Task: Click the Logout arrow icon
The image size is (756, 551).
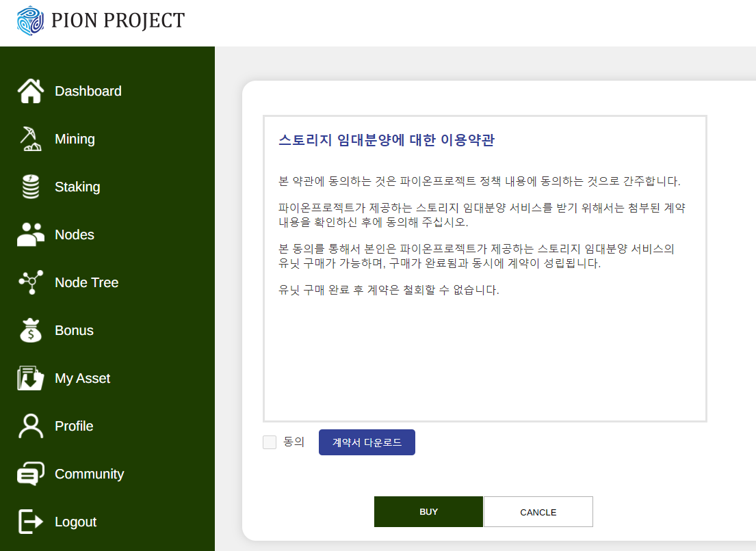Action: pyautogui.click(x=31, y=522)
